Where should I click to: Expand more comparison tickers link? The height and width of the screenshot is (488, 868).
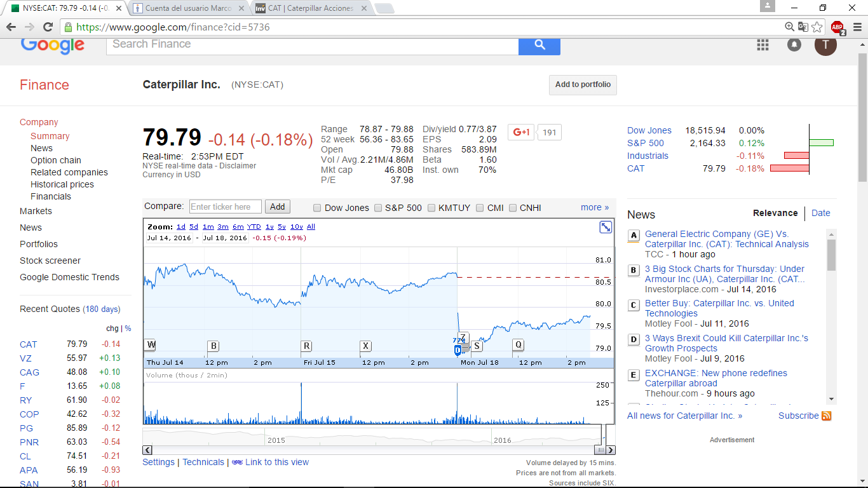tap(595, 207)
